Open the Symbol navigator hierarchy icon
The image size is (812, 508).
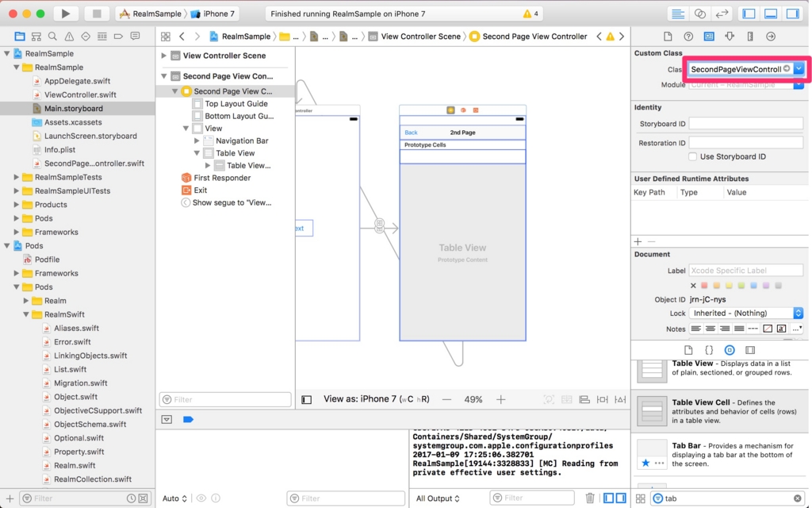tap(36, 37)
